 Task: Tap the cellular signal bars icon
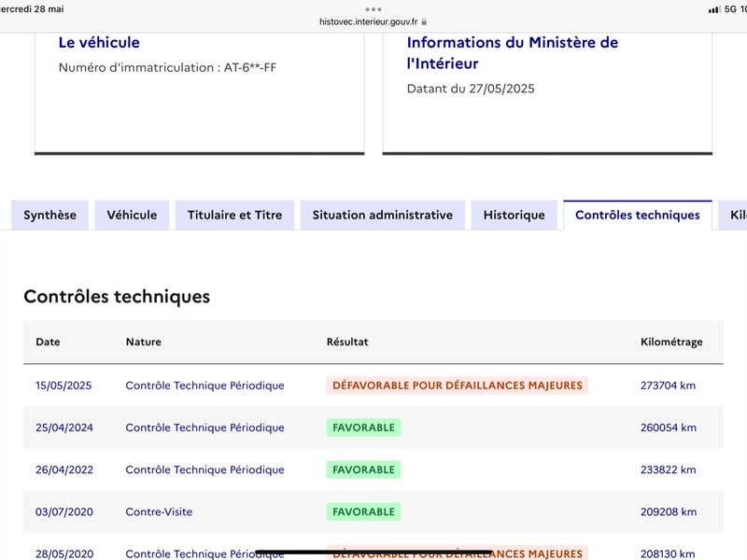coord(714,9)
